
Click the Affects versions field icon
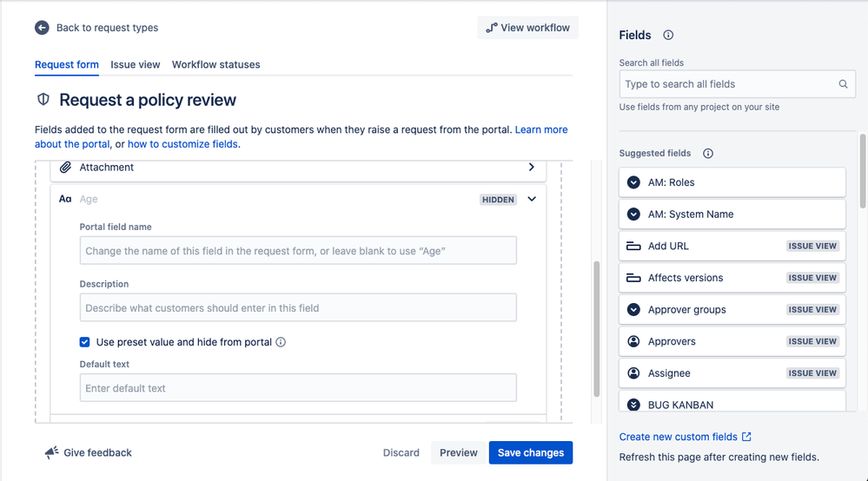633,278
